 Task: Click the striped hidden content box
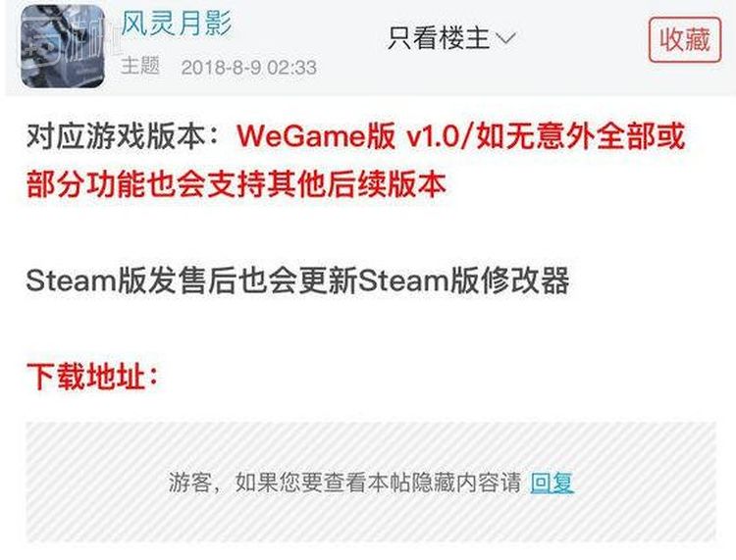click(x=371, y=483)
